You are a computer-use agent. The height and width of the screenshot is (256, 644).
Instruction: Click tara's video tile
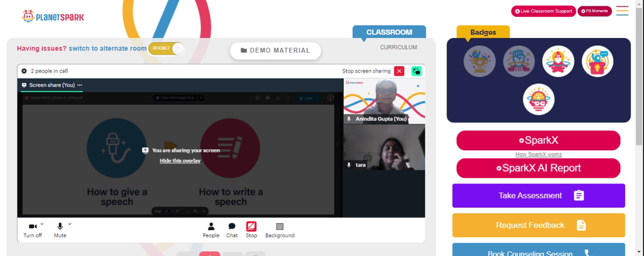click(x=384, y=147)
